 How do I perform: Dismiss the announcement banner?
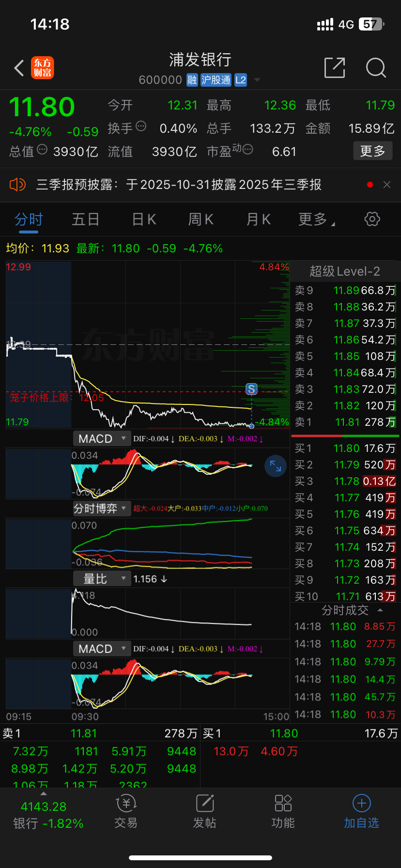click(387, 185)
